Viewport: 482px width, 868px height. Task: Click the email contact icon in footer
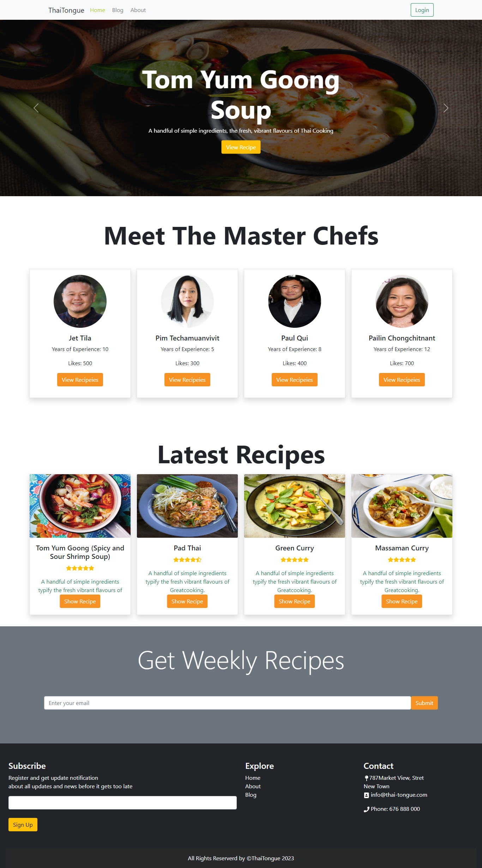366,795
